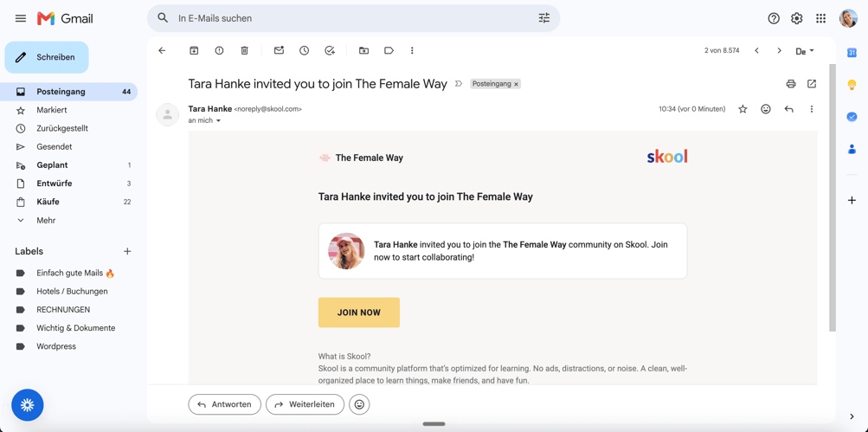Image resolution: width=868 pixels, height=432 pixels.
Task: Snooze this email with clock icon
Action: (x=304, y=50)
